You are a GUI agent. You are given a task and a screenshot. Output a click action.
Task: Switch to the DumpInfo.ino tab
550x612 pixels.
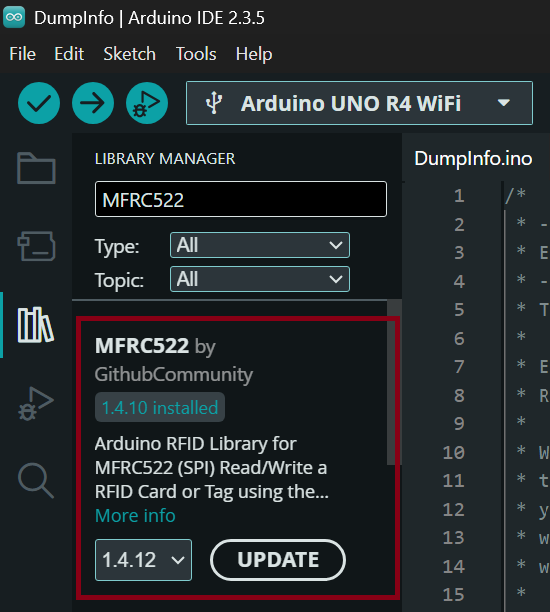click(x=473, y=158)
